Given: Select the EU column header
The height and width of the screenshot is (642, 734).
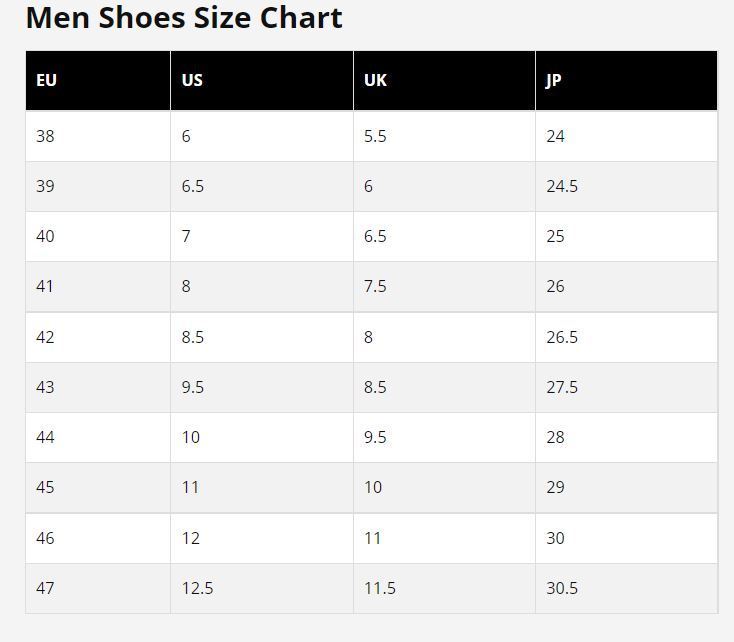Looking at the screenshot, I should tap(98, 81).
